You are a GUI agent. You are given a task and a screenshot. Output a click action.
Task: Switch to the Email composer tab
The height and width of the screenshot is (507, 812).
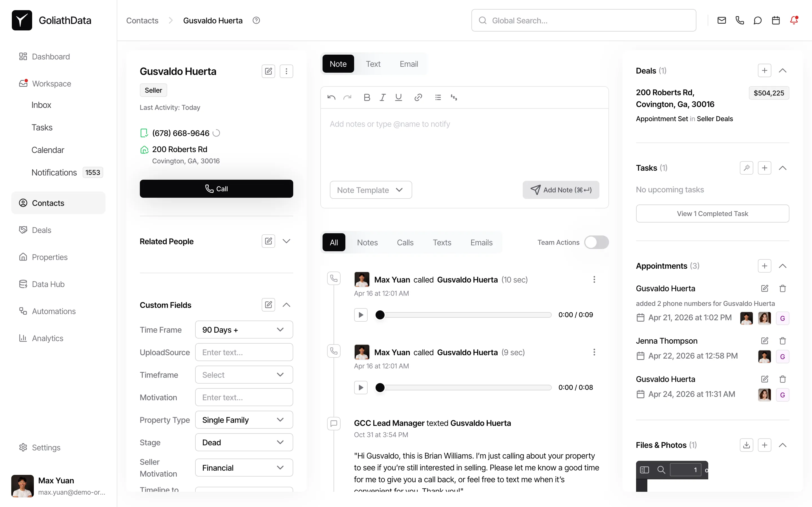coord(409,64)
